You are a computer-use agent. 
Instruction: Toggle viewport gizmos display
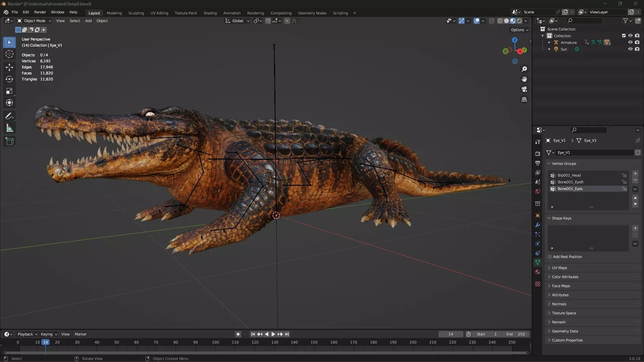(x=462, y=21)
